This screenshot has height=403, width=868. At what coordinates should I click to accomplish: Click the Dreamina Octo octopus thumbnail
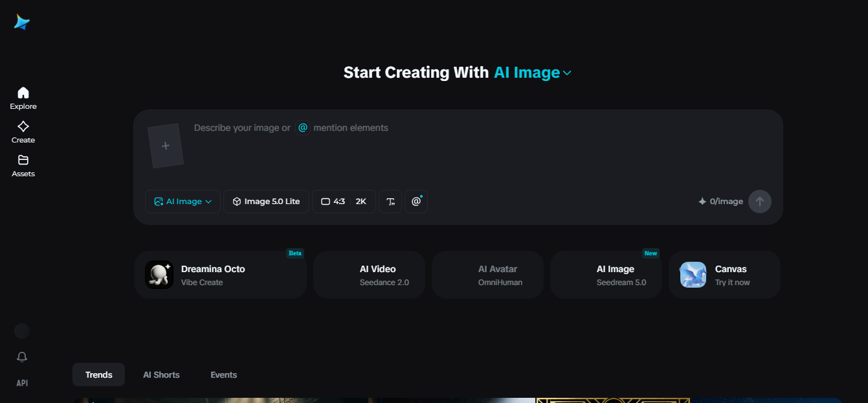tap(159, 275)
